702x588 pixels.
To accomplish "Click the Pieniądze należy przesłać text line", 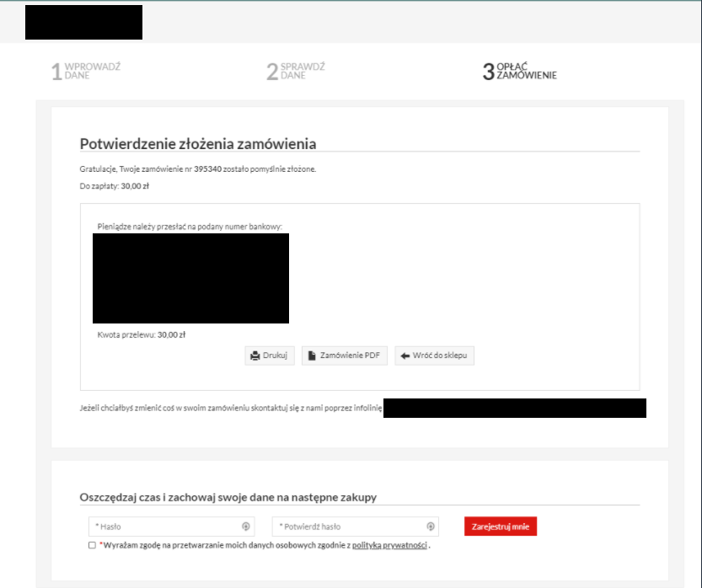I will coord(190,227).
